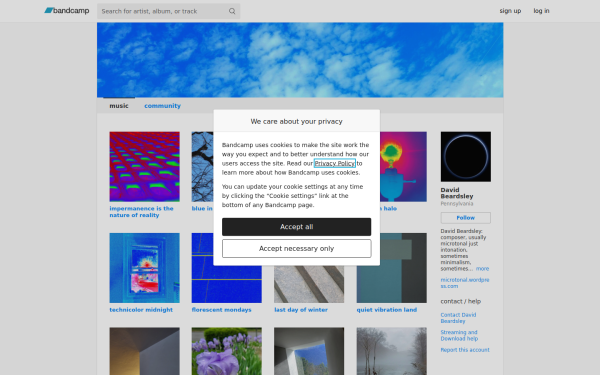Click the florescent mondays title link
Image resolution: width=600 pixels, height=375 pixels.
coord(222,310)
